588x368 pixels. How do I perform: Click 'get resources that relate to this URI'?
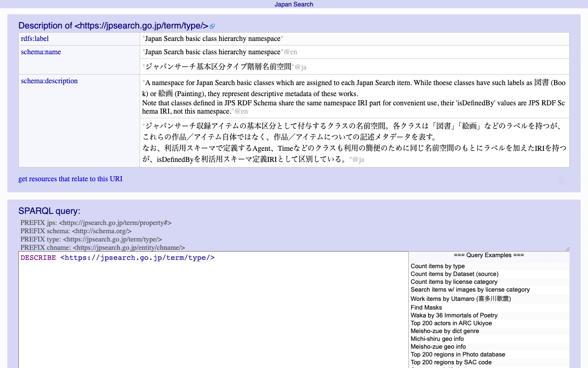pos(70,179)
